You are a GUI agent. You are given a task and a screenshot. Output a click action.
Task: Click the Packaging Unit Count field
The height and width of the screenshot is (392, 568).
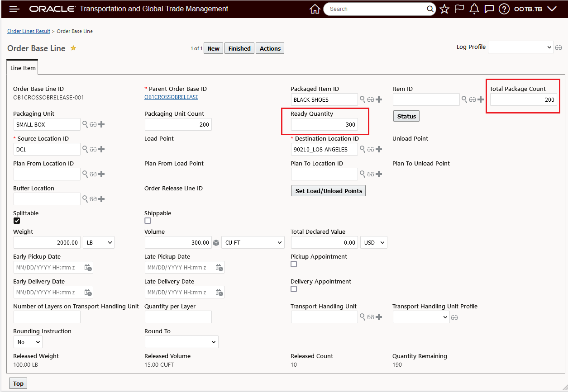click(178, 124)
